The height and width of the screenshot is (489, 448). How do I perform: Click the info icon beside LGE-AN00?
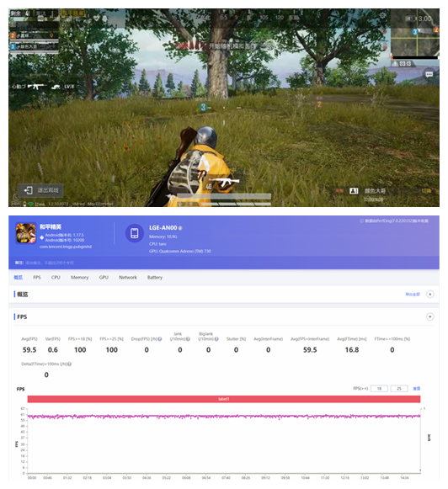(180, 228)
